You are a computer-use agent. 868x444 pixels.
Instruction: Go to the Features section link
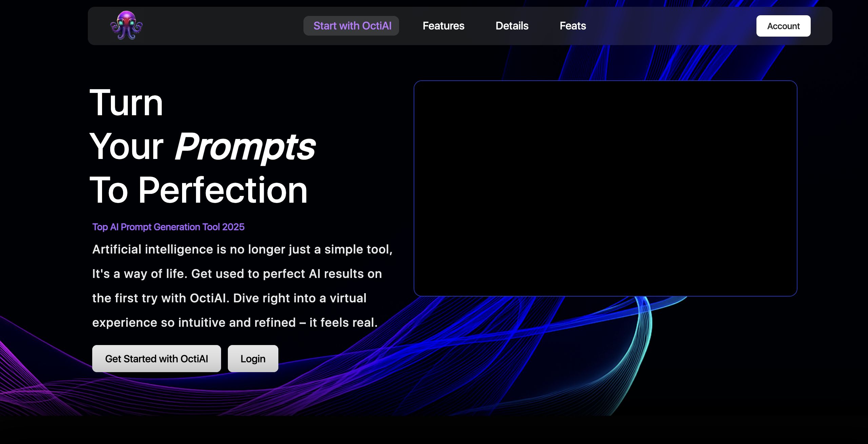pos(443,26)
